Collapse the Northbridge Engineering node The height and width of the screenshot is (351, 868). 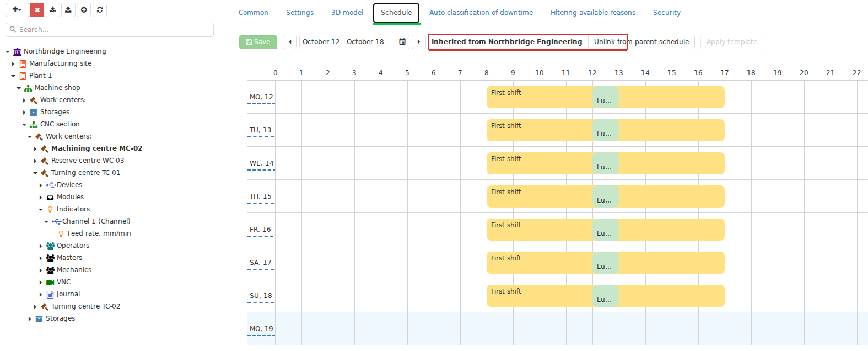pos(8,52)
